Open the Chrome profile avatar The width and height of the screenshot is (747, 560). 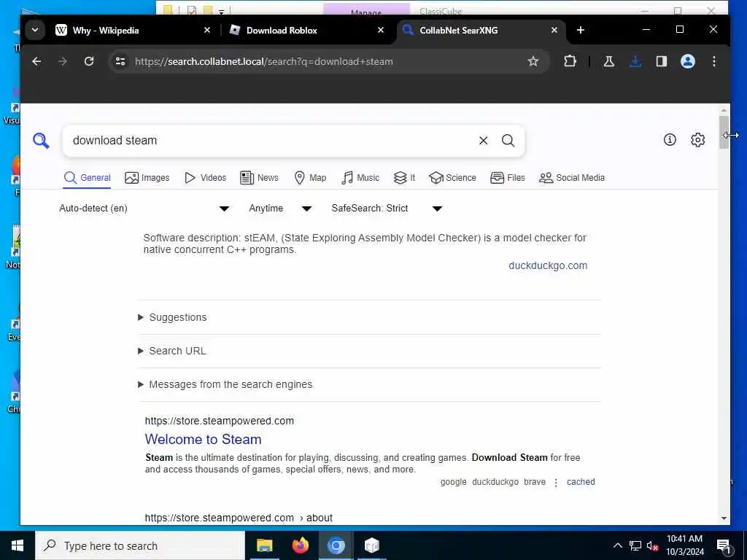point(688,61)
